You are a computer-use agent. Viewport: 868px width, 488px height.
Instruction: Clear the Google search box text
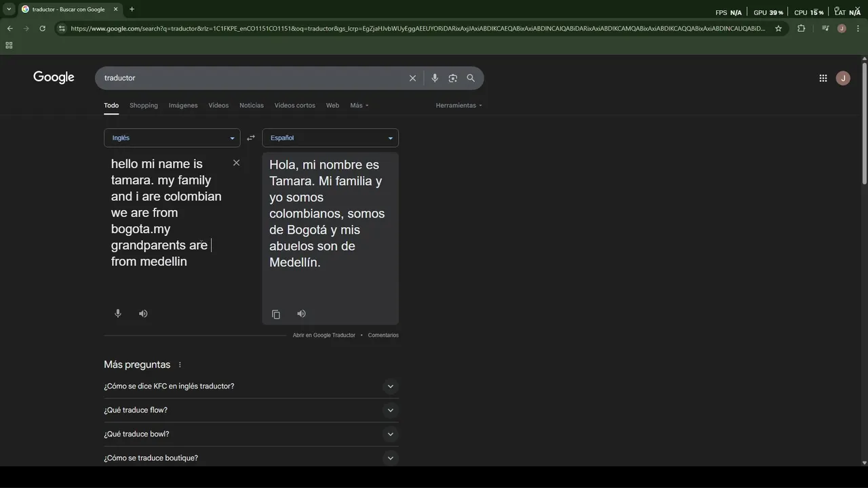pos(412,78)
